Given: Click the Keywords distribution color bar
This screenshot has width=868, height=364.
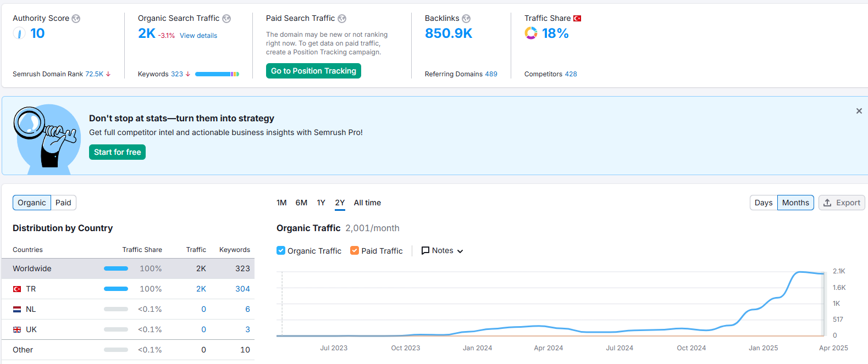Looking at the screenshot, I should (x=217, y=74).
